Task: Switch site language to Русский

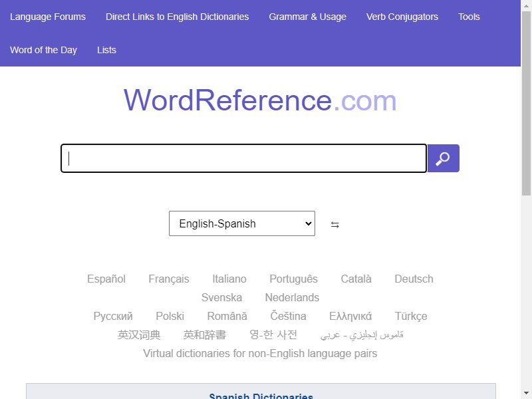Action: (113, 317)
